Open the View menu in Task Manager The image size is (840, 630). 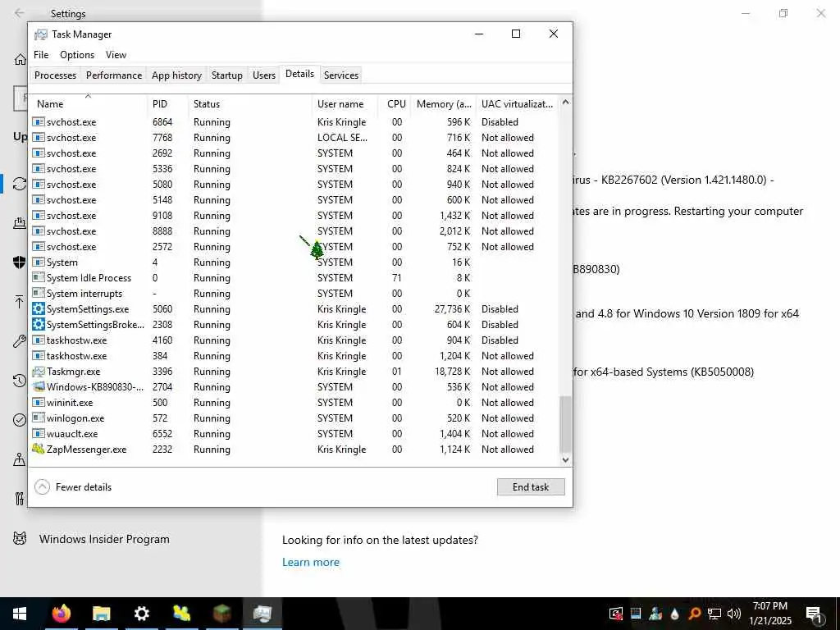click(116, 55)
